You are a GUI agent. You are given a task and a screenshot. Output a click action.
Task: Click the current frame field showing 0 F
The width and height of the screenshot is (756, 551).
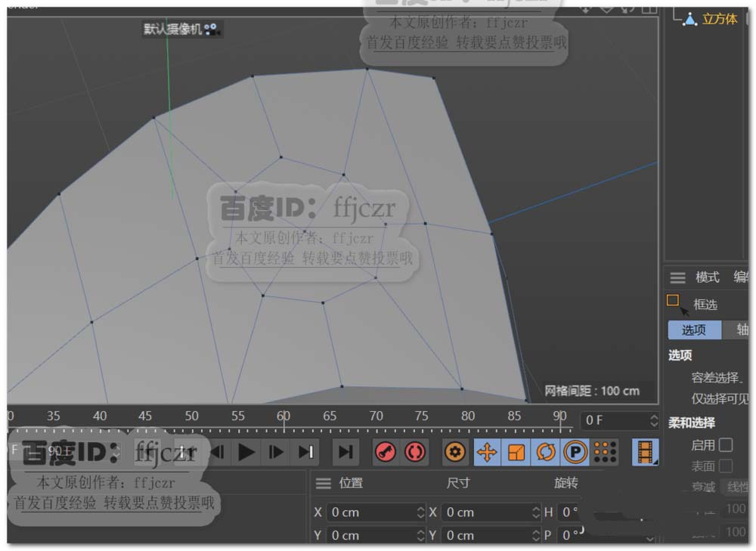pyautogui.click(x=615, y=421)
